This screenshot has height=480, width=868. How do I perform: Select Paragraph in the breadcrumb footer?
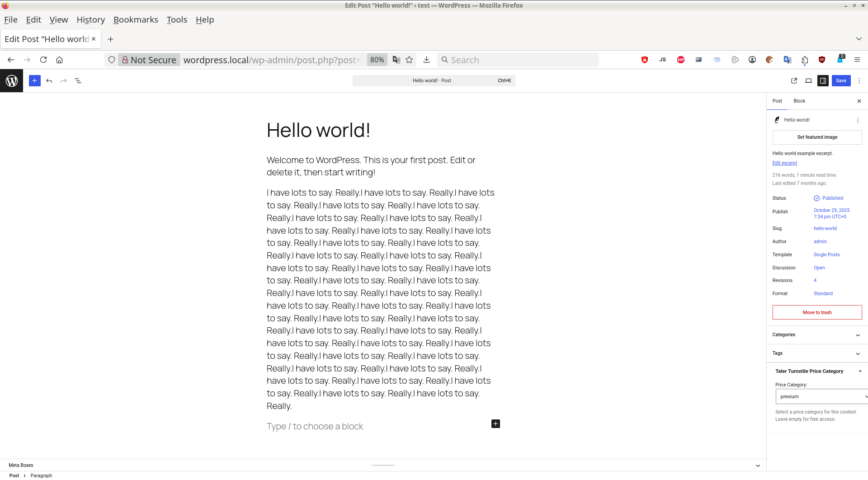pos(41,476)
